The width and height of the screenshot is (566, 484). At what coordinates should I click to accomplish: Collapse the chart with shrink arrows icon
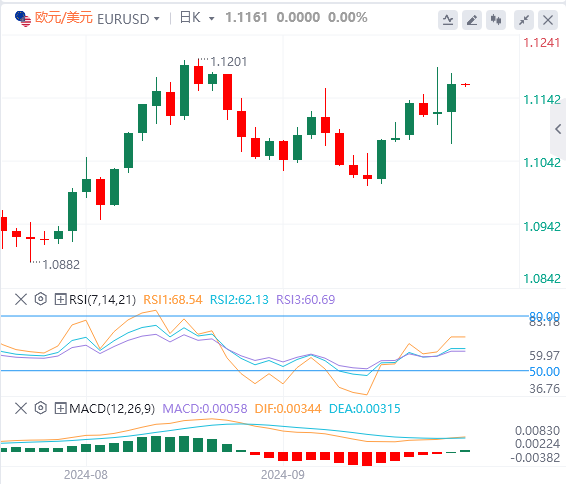coord(524,20)
